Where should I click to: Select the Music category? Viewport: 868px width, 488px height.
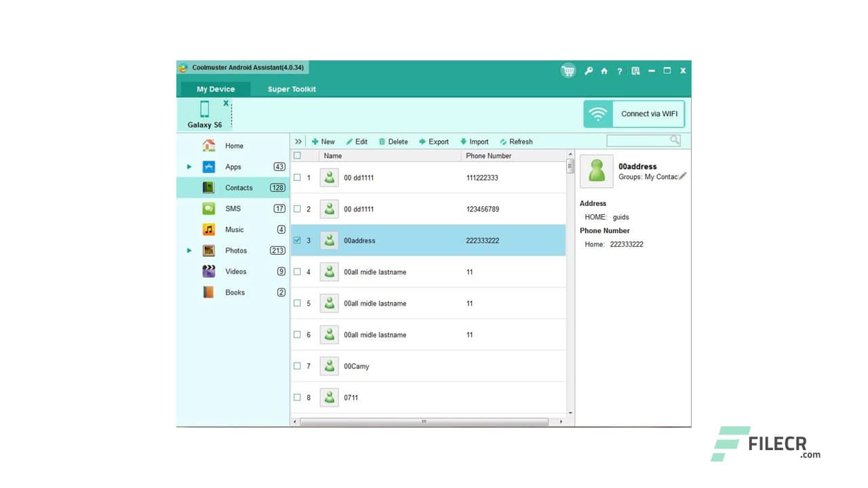pos(234,229)
